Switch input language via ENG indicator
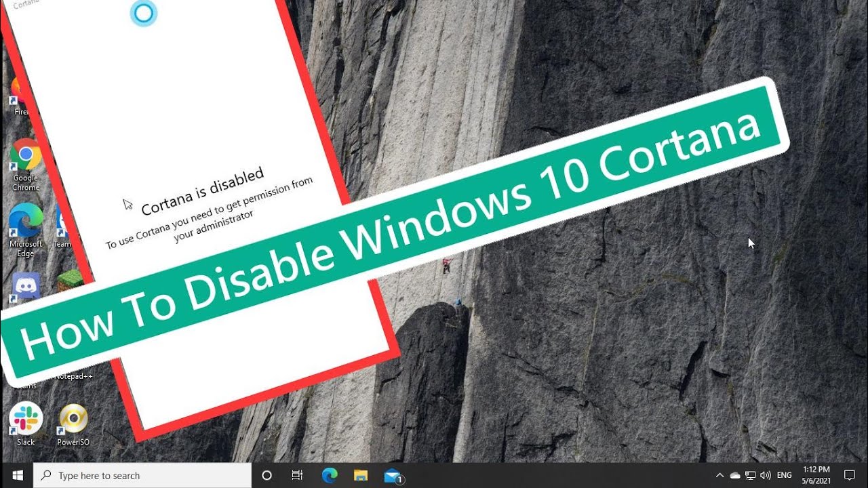This screenshot has width=868, height=488. tap(785, 476)
